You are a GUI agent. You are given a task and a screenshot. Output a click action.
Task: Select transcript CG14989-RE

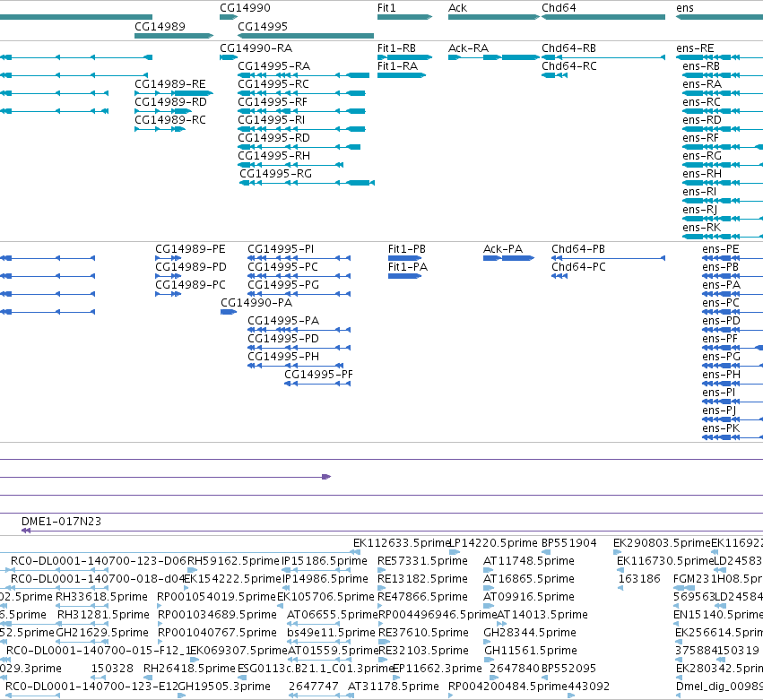169,84
